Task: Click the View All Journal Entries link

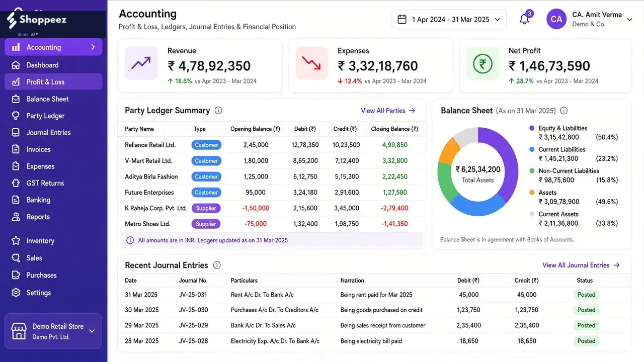Action: (581, 265)
